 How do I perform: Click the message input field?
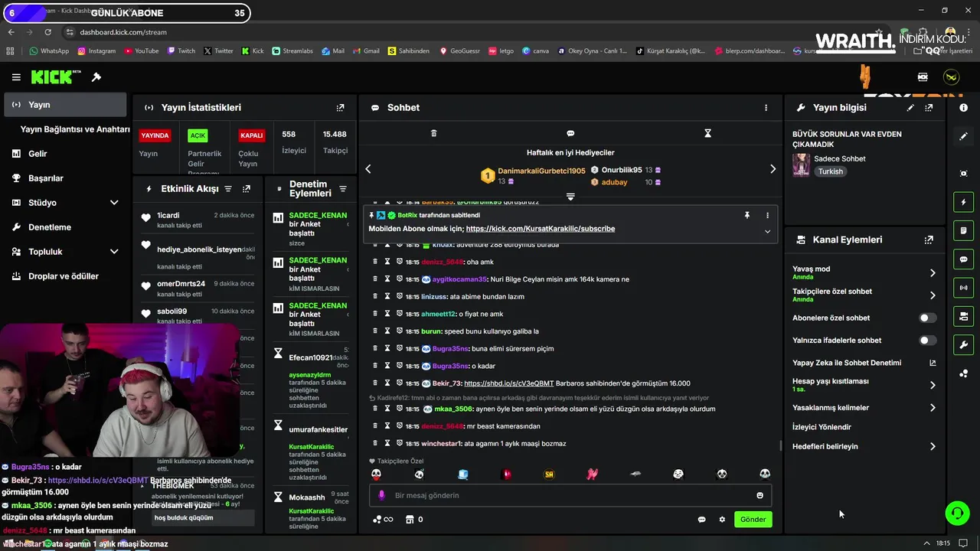tap(570, 495)
